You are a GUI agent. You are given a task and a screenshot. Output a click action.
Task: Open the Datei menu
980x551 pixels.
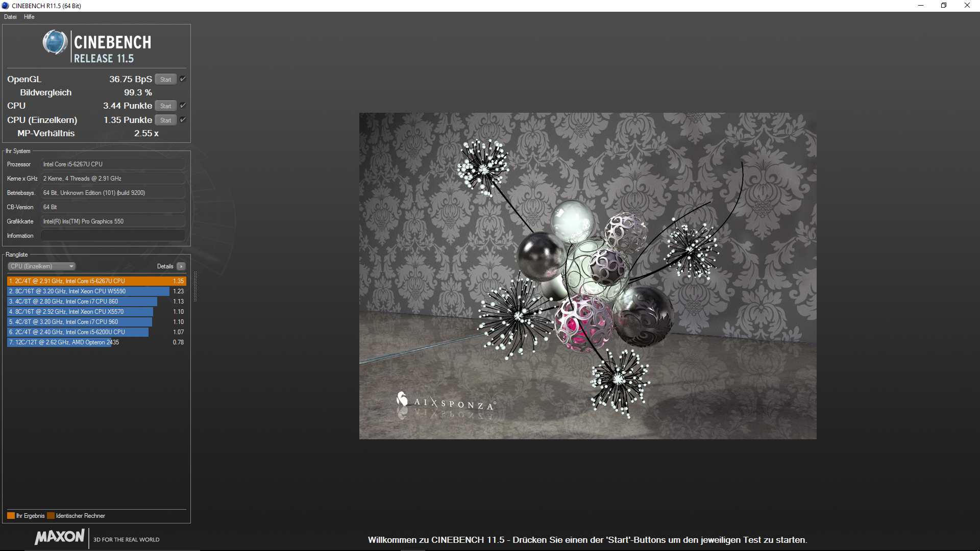(x=10, y=17)
